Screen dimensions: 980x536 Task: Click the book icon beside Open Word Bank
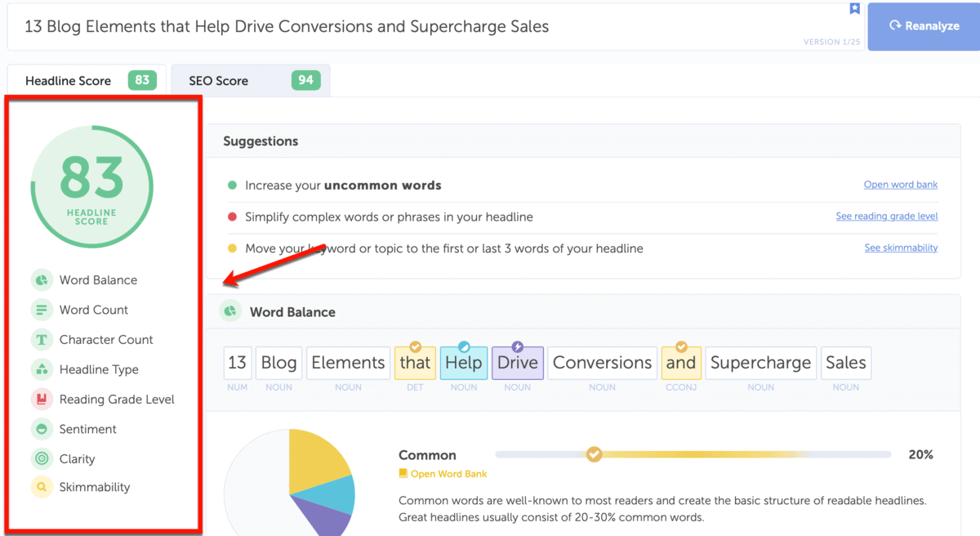pyautogui.click(x=403, y=474)
